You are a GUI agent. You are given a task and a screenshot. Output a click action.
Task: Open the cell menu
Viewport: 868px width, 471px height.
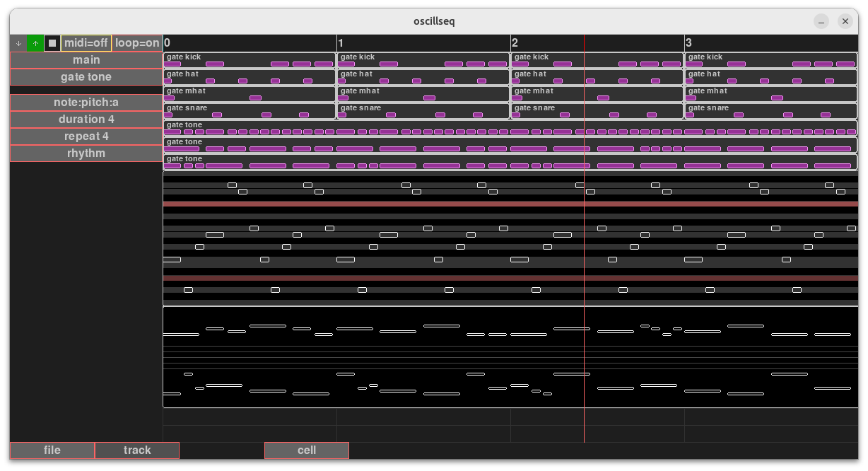click(307, 450)
